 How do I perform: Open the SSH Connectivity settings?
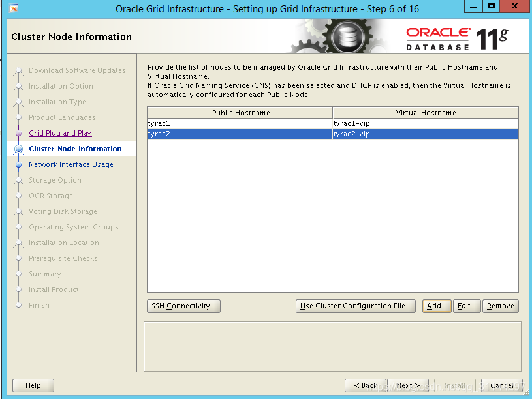183,306
